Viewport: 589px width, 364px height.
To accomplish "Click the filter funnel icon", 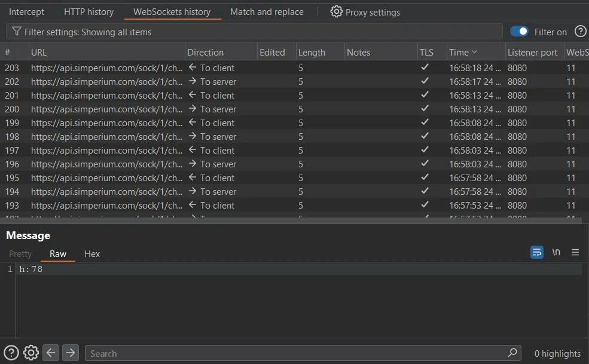I will click(x=17, y=32).
